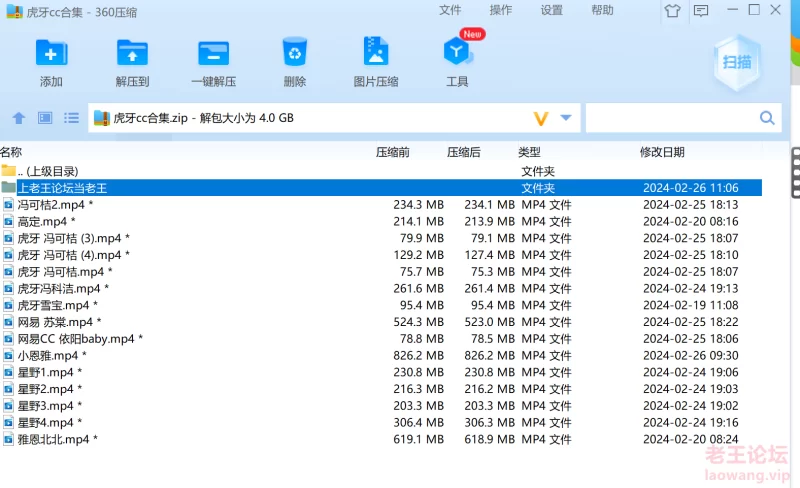Sort by the 压缩后 column header

[x=463, y=152]
